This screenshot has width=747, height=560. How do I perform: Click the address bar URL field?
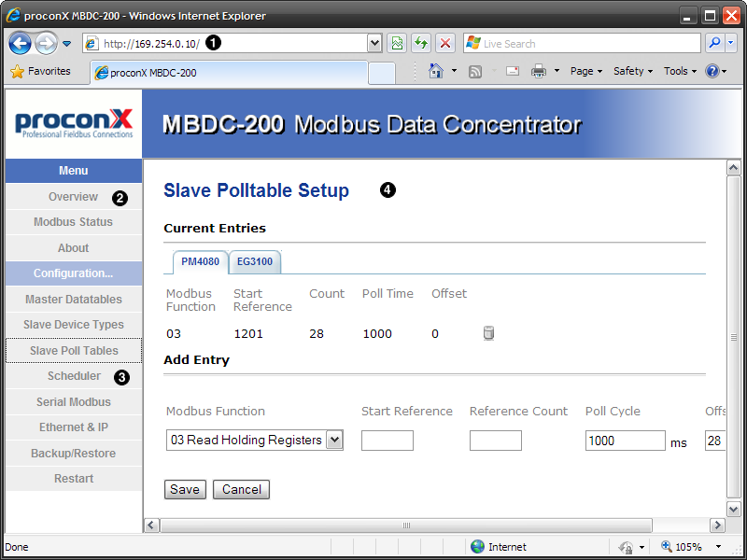click(225, 43)
